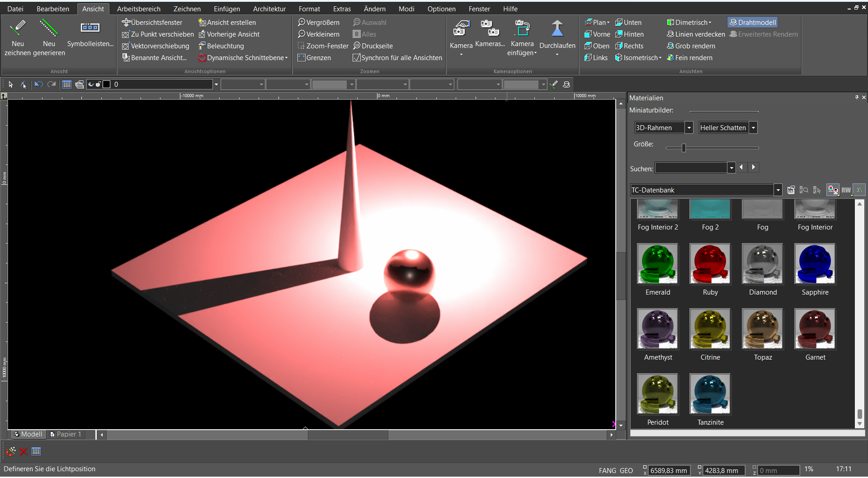Delete the light with the red X icon

(24, 451)
